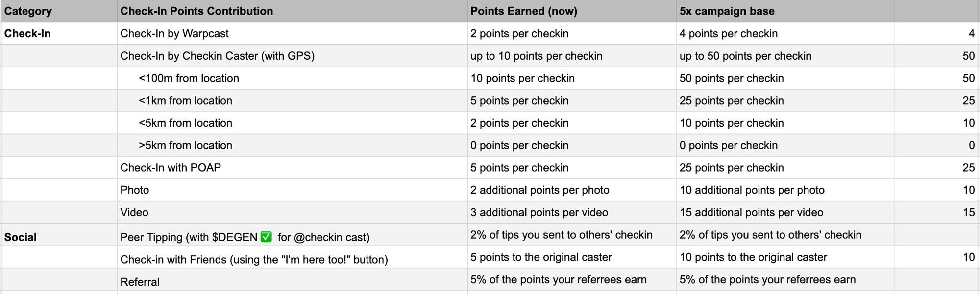
Task: Select the ">5km from location" cell
Action: pyautogui.click(x=185, y=145)
